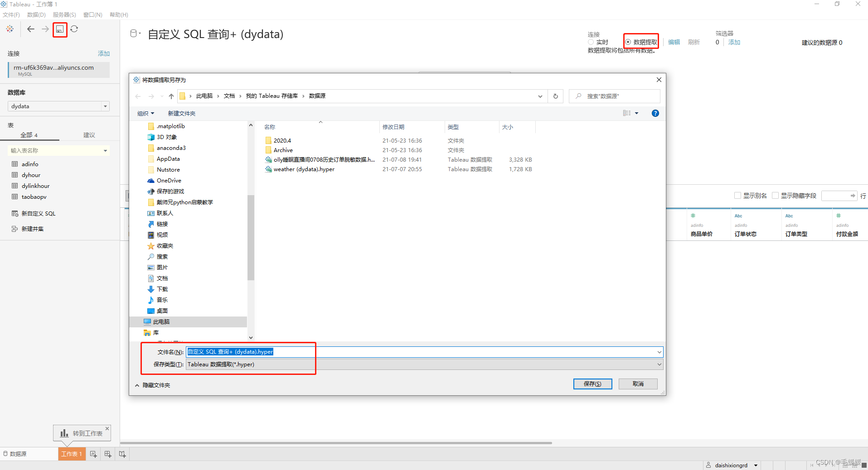Open the 数据(D) menu
This screenshot has width=868, height=470.
pos(36,15)
